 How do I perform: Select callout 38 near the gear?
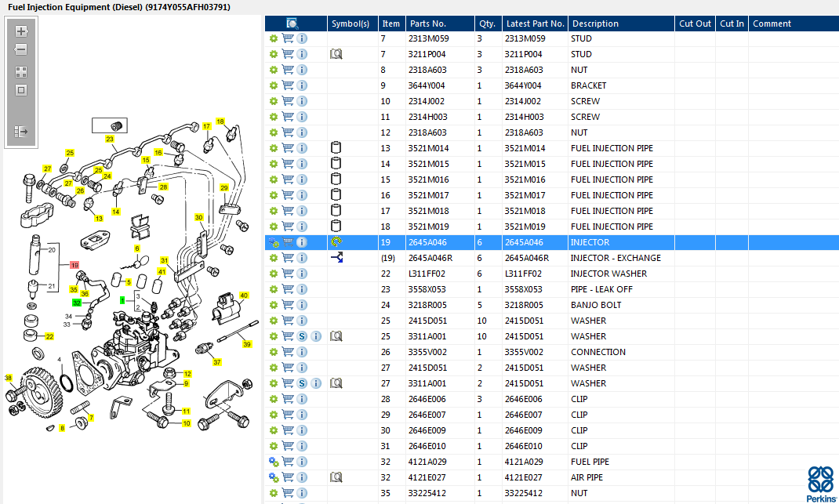tap(8, 378)
